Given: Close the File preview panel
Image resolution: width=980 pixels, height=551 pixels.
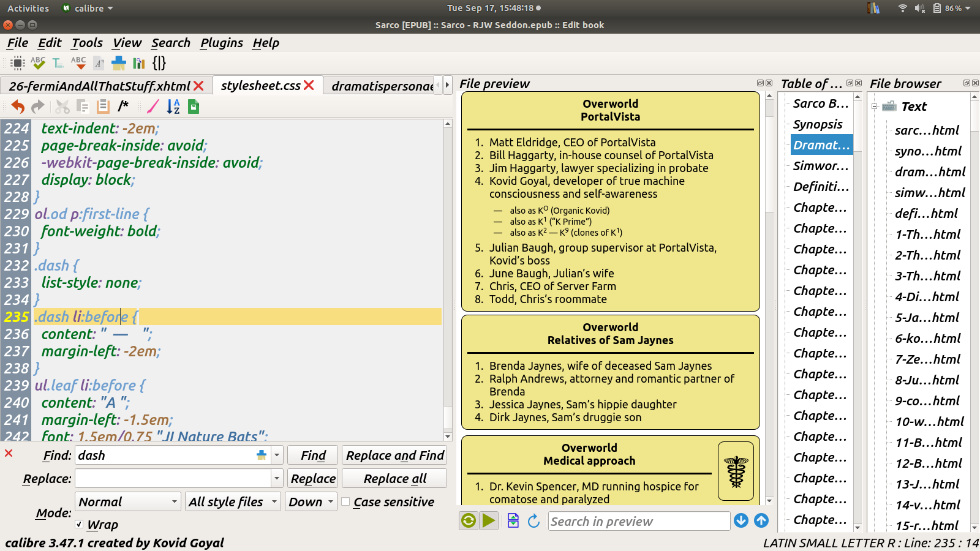Looking at the screenshot, I should (769, 83).
